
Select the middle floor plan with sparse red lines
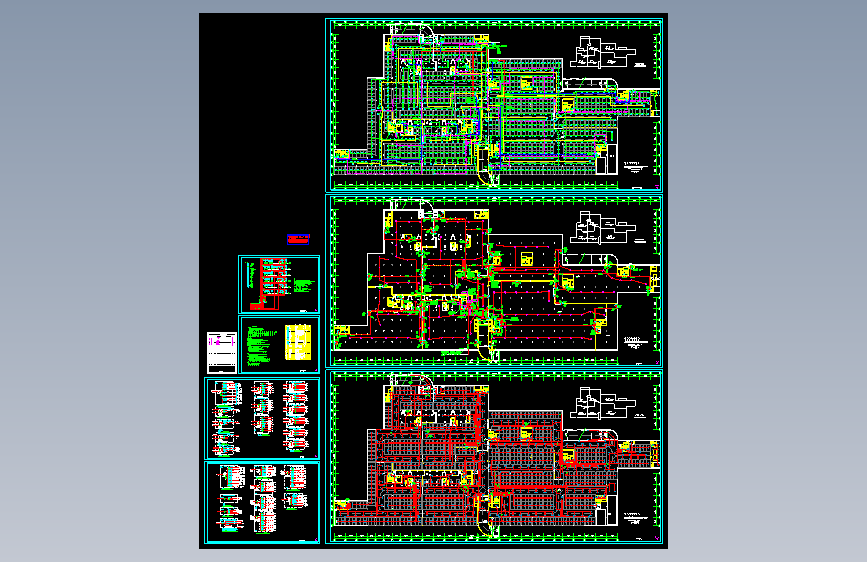494,280
